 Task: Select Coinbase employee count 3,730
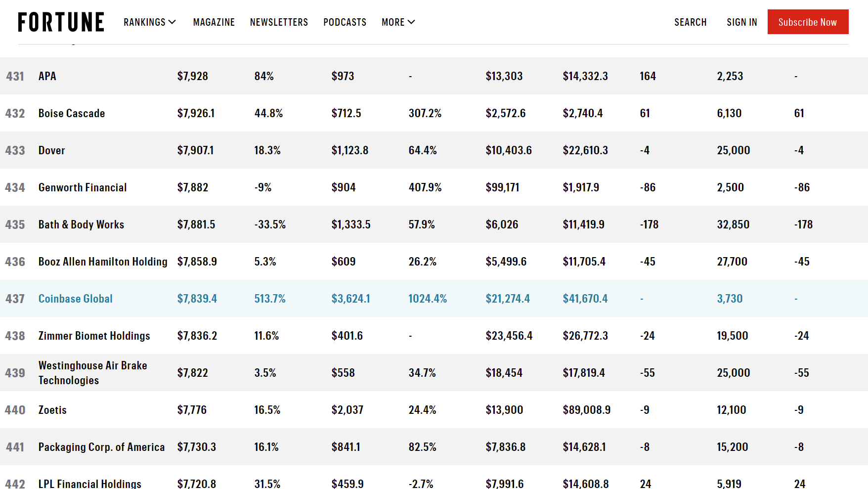click(x=730, y=299)
